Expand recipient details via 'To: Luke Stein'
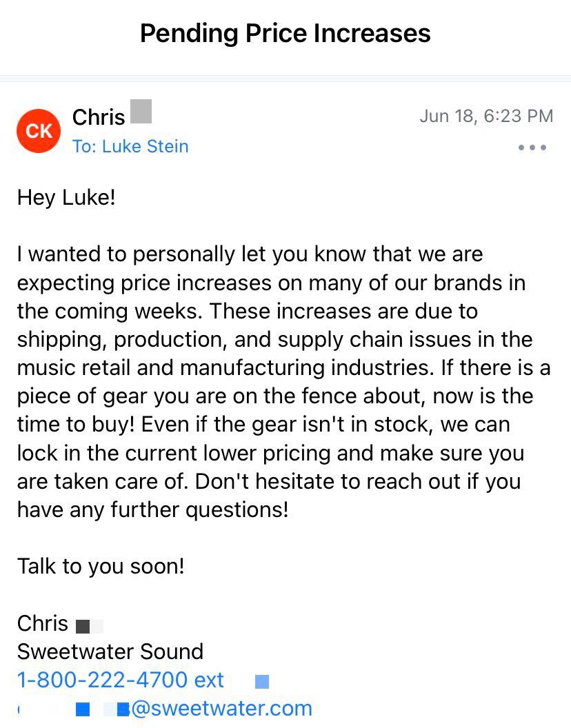The height and width of the screenshot is (728, 571). coord(130,146)
